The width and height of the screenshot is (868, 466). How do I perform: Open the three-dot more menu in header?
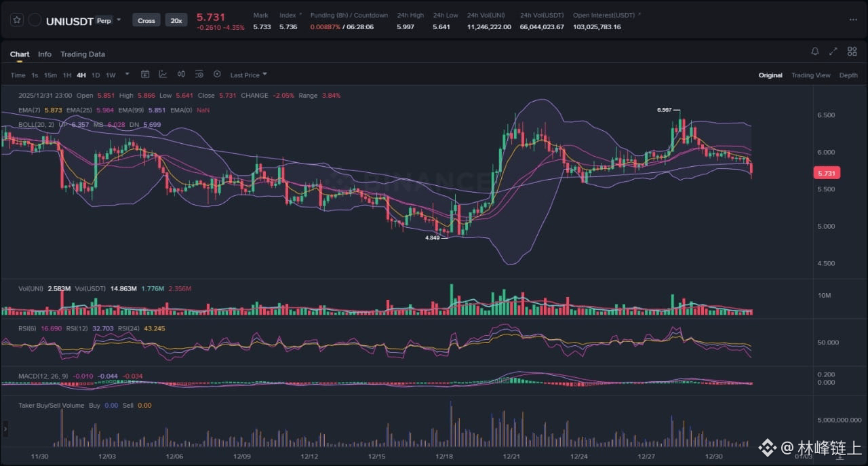[853, 20]
